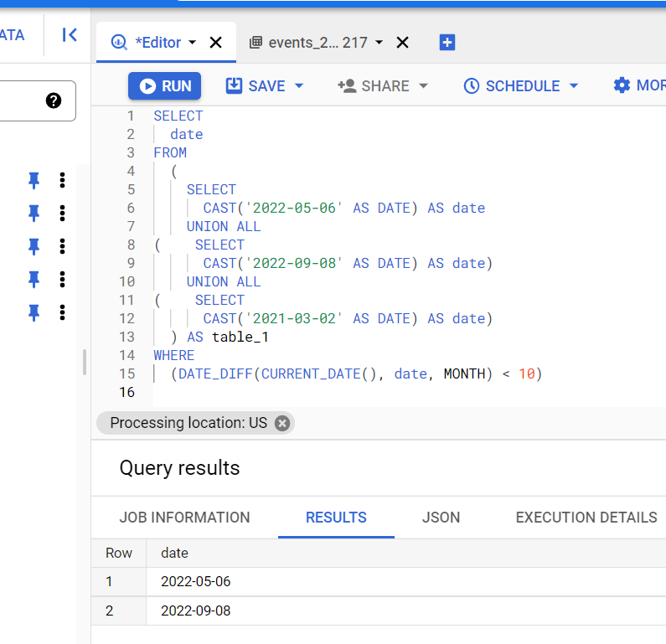Collapse the explorer panel with arrow icon

(70, 35)
